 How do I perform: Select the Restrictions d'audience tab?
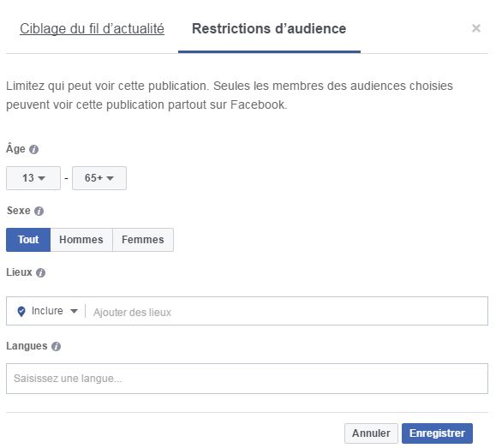click(269, 29)
